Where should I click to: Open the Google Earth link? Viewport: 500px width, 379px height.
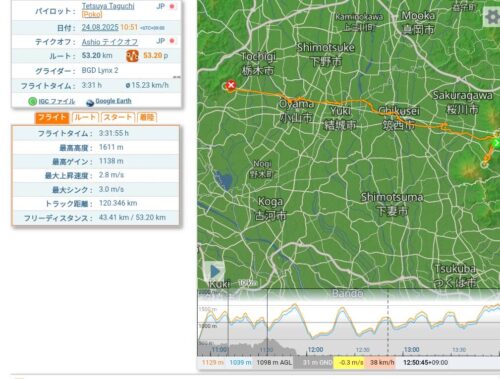pyautogui.click(x=113, y=101)
